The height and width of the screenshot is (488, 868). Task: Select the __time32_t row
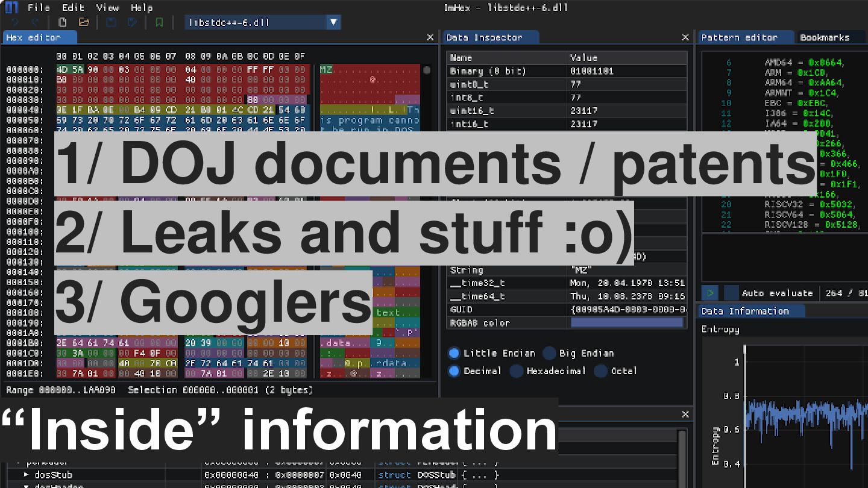[567, 283]
